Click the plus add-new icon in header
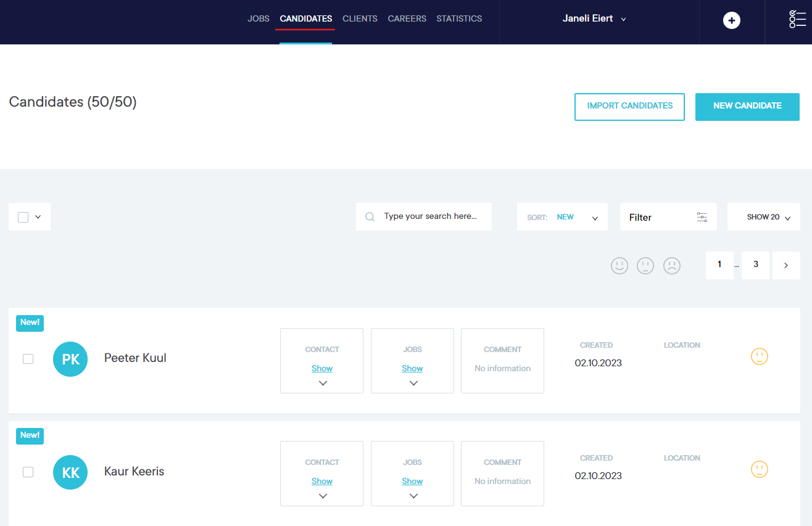The image size is (812, 526). tap(731, 20)
